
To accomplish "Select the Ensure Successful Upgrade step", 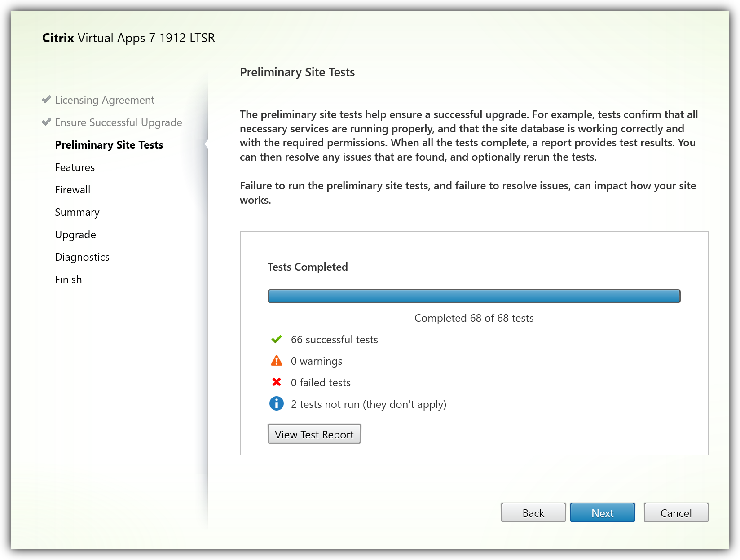I will (x=119, y=122).
